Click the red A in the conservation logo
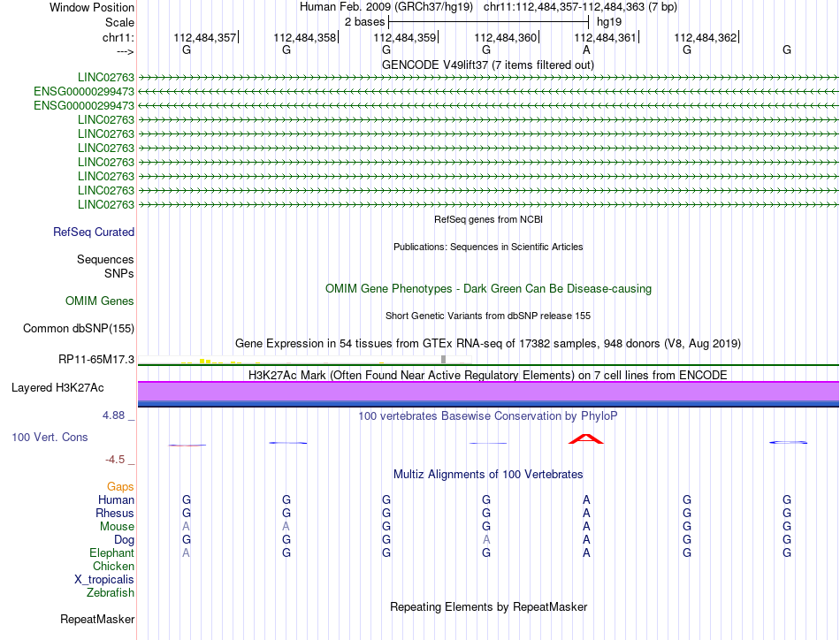This screenshot has width=840, height=640. [586, 439]
